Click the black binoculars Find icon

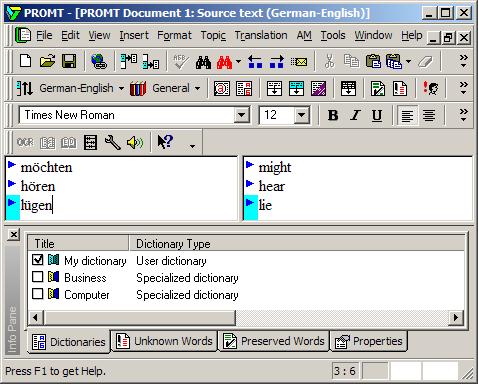tap(203, 62)
